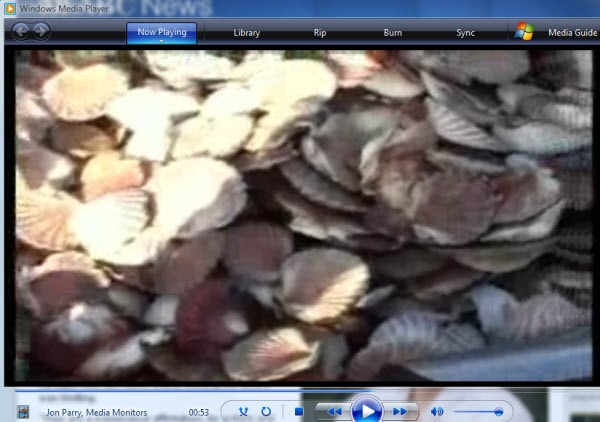This screenshot has height=422, width=600.
Task: Click the Windows Media Player title icon
Action: pyautogui.click(x=8, y=9)
